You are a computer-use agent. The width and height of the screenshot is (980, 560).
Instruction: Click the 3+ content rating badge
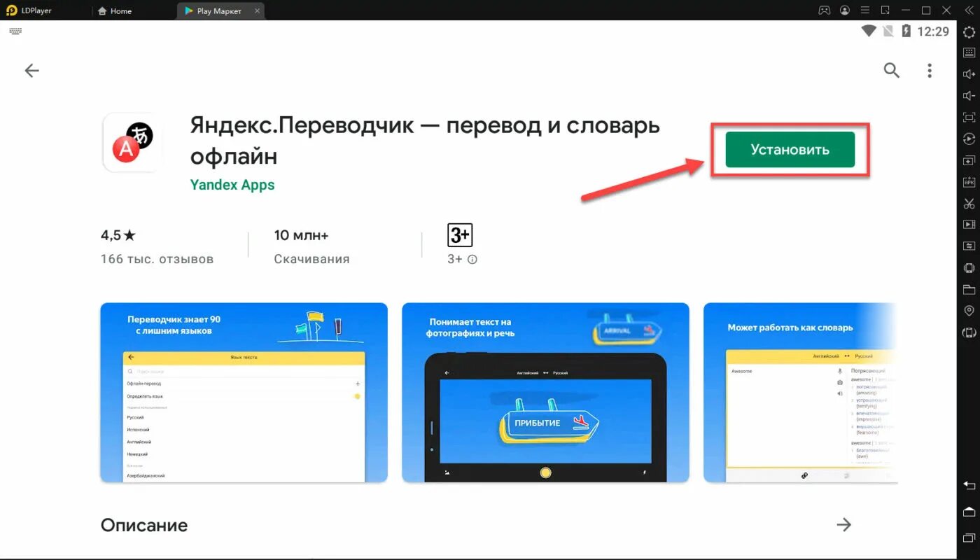[x=460, y=236]
